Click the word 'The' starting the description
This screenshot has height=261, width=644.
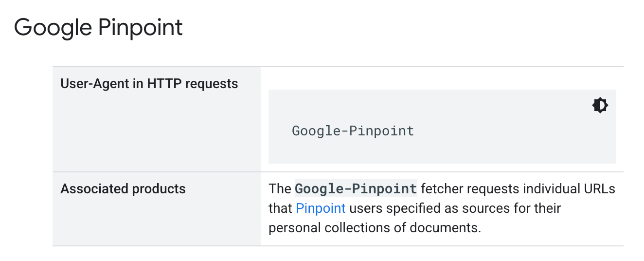point(280,189)
